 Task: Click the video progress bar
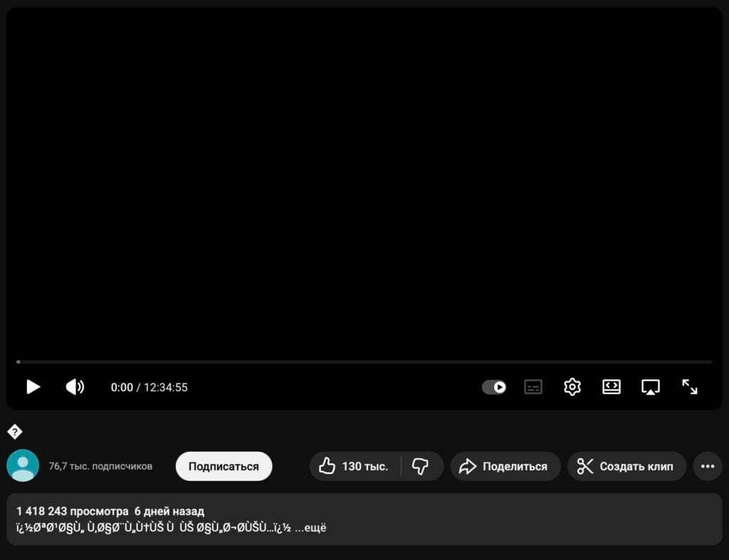(364, 362)
